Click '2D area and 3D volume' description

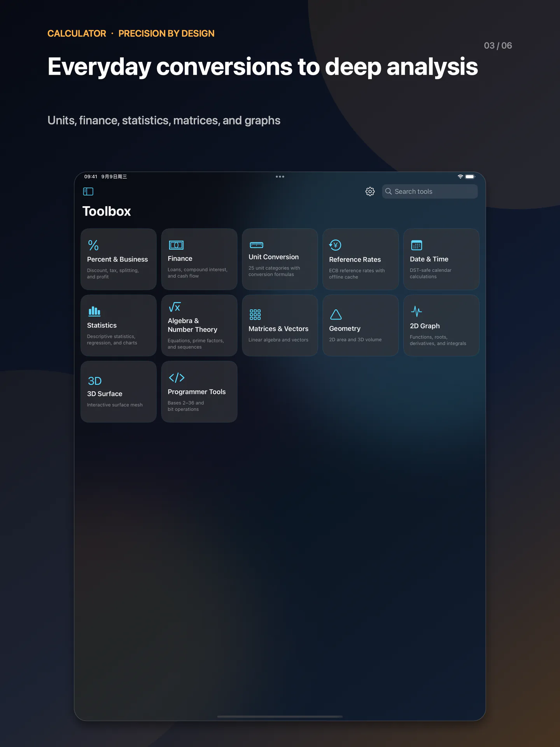355,340
